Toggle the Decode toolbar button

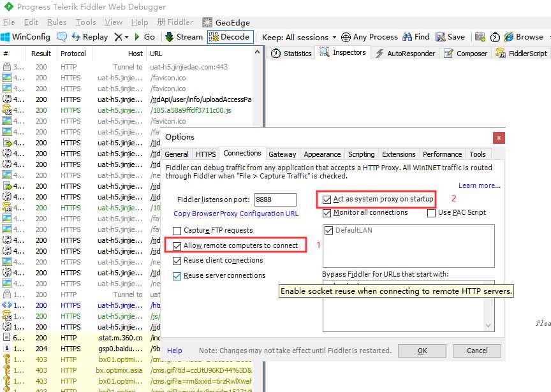coord(230,37)
